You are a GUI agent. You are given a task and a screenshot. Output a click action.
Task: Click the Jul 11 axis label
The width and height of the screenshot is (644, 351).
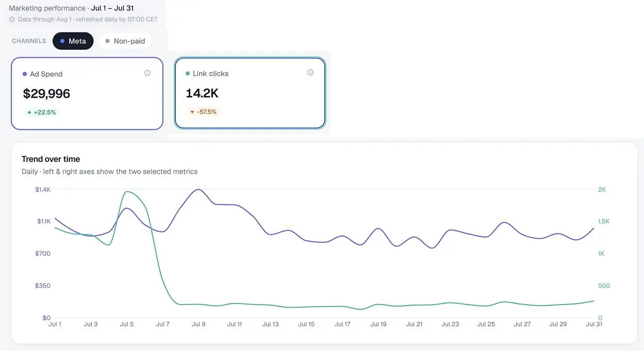pos(235,324)
